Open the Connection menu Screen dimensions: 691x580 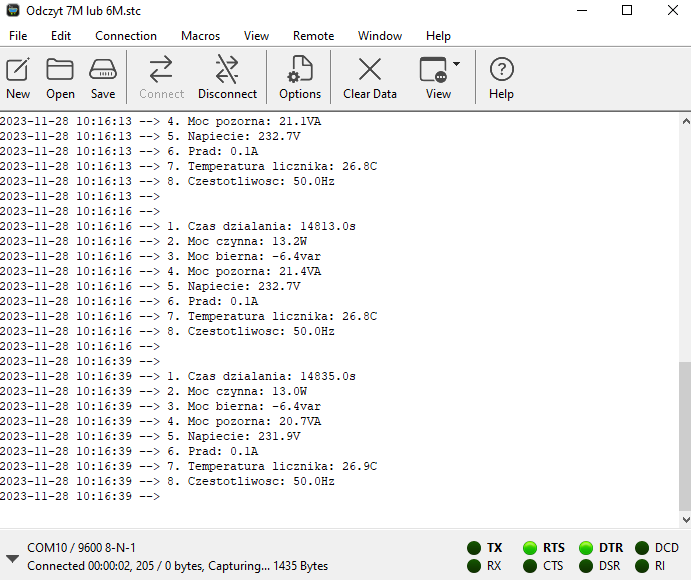pos(126,36)
